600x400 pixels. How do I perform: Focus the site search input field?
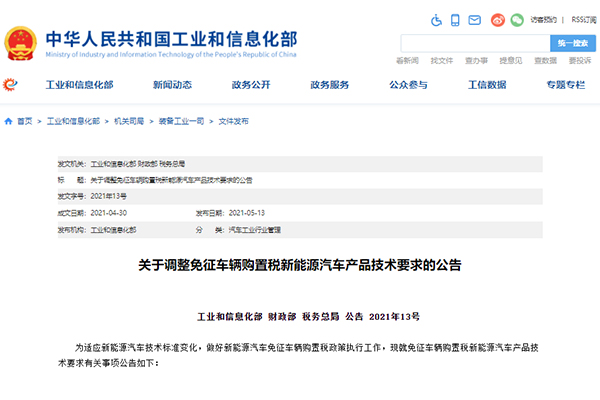pyautogui.click(x=475, y=43)
